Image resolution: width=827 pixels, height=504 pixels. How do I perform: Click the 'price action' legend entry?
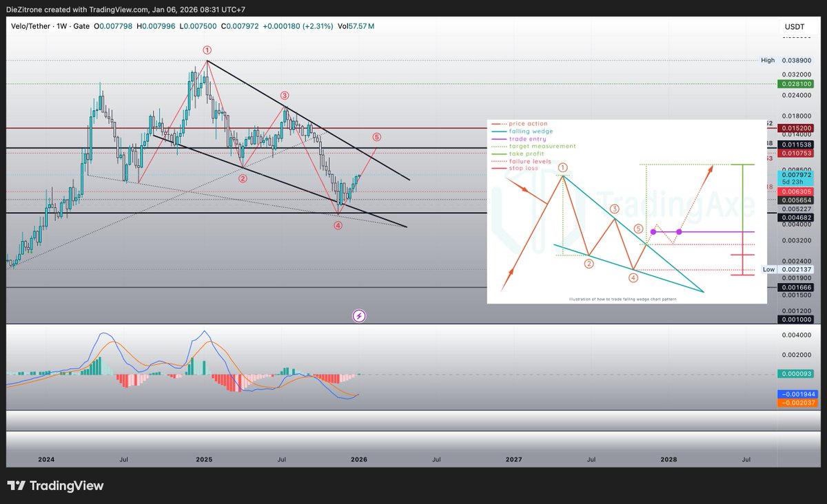tap(520, 123)
